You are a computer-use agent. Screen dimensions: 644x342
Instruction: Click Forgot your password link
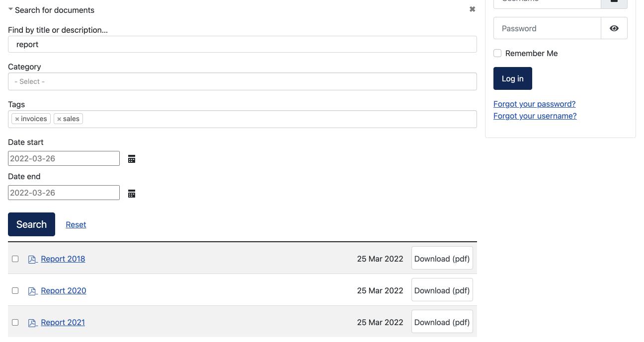coord(535,104)
